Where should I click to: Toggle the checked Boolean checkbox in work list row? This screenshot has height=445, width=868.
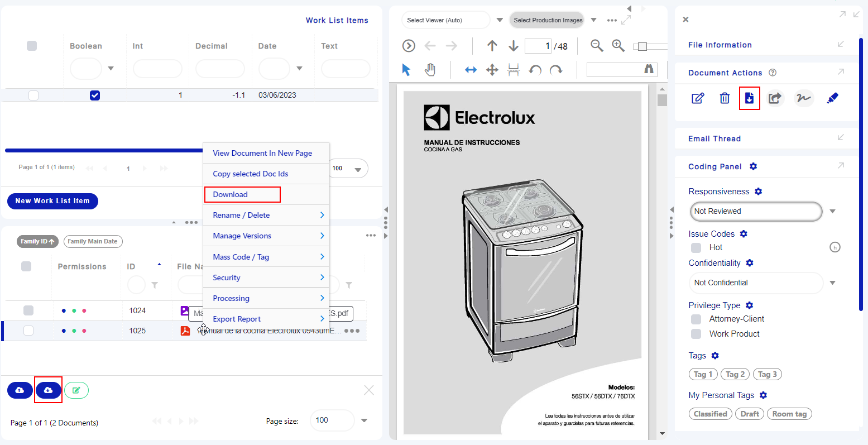click(x=95, y=95)
